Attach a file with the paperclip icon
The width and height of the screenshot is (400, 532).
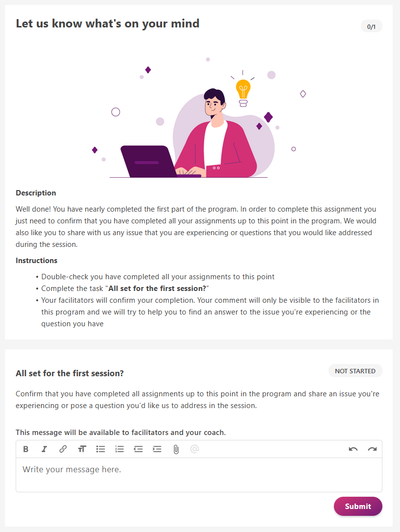(176, 450)
